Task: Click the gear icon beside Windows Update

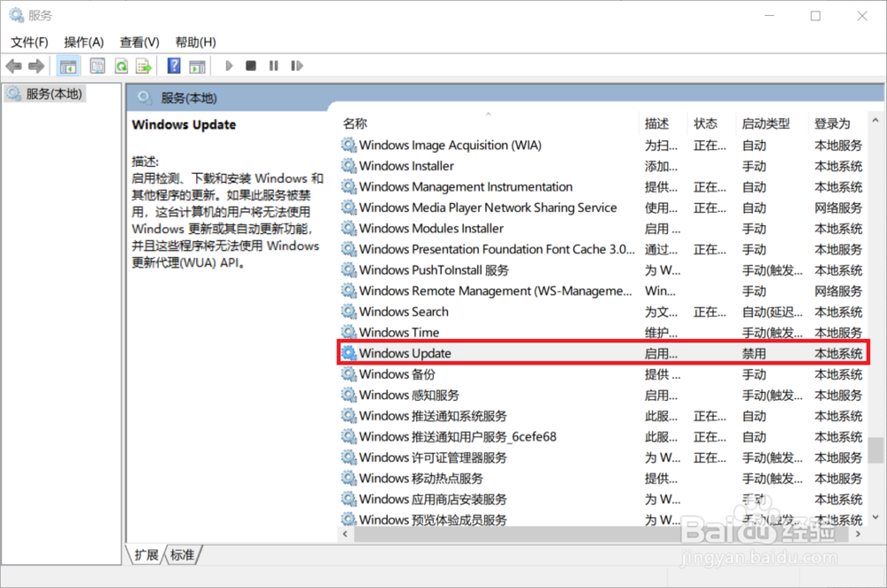Action: (x=349, y=353)
